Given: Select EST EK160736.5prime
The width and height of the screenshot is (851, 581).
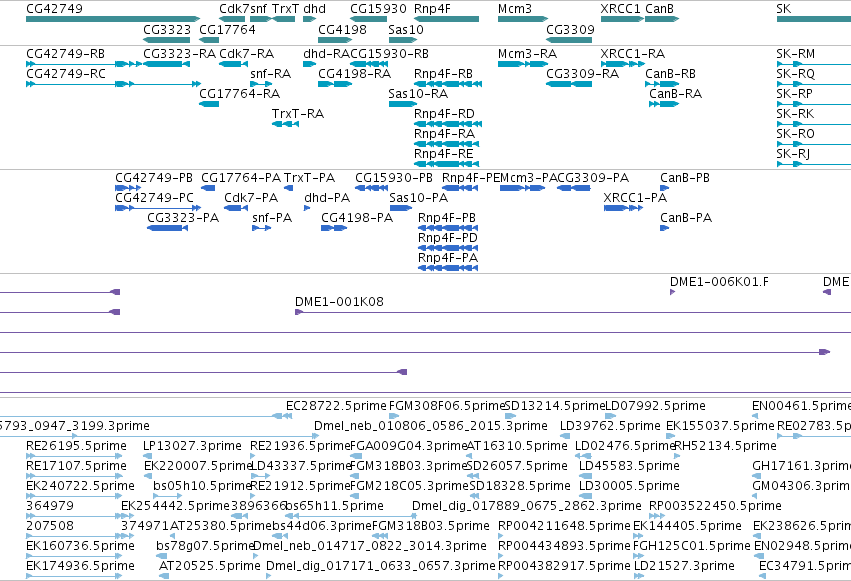Looking at the screenshot, I should (74, 556).
